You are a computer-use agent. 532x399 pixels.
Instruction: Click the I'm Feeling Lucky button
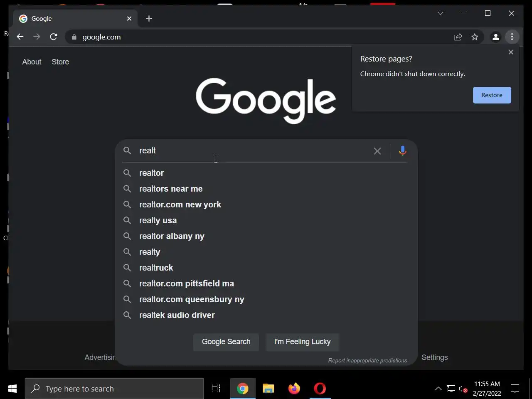[x=302, y=342]
